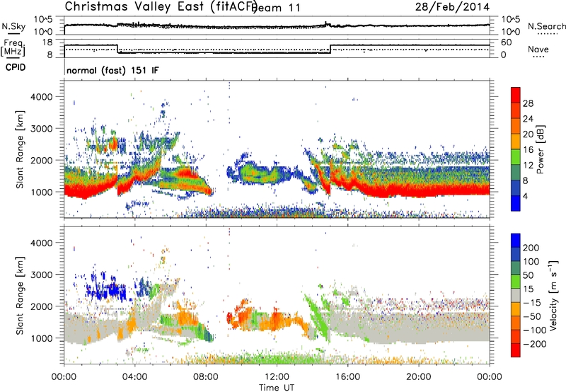Click the '4000' tick on the power panel
Image resolution: width=566 pixels, height=392 pixels.
(x=42, y=96)
